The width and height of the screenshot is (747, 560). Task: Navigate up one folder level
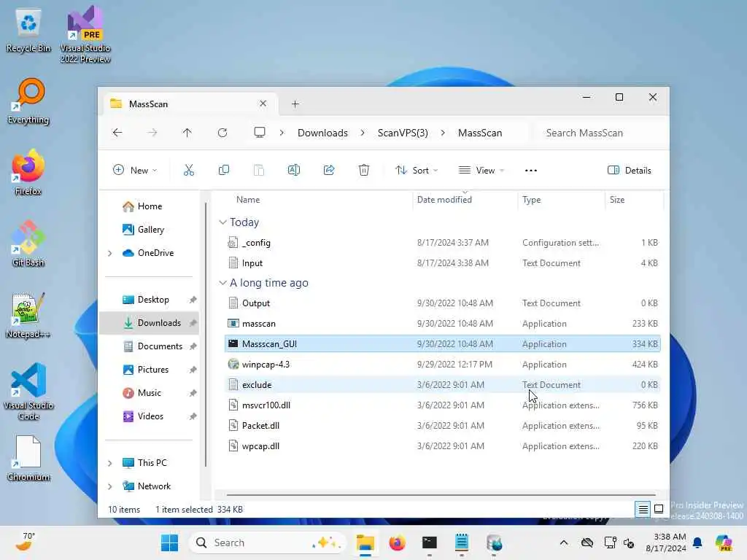pos(187,133)
